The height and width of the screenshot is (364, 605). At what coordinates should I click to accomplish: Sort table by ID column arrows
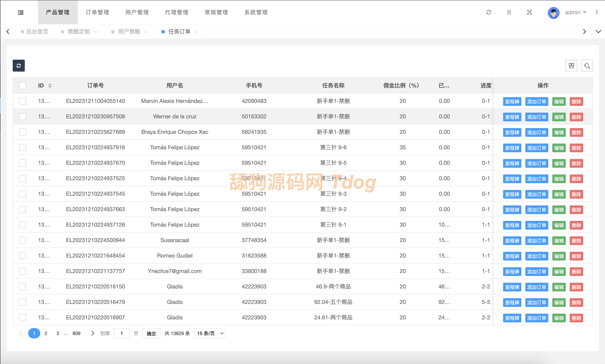(50, 86)
